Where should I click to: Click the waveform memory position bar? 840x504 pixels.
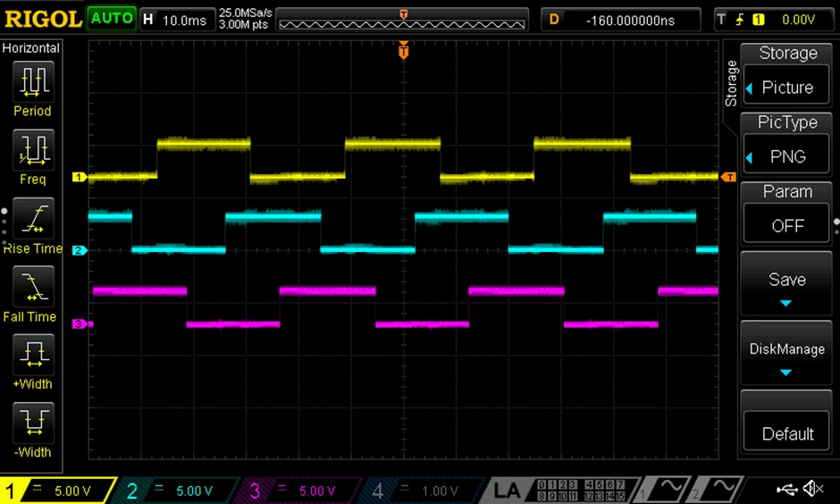[x=402, y=20]
